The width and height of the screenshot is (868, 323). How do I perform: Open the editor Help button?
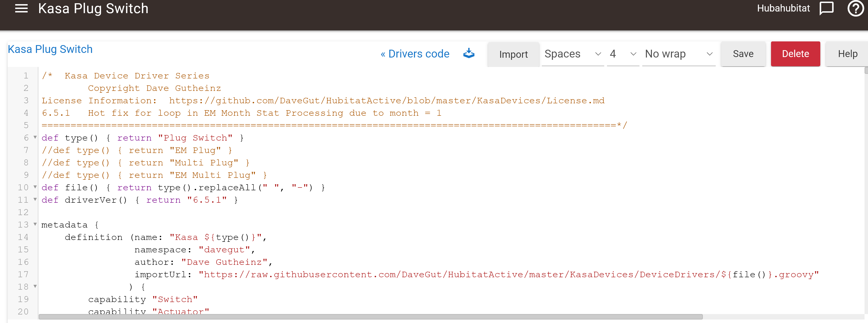pyautogui.click(x=847, y=54)
